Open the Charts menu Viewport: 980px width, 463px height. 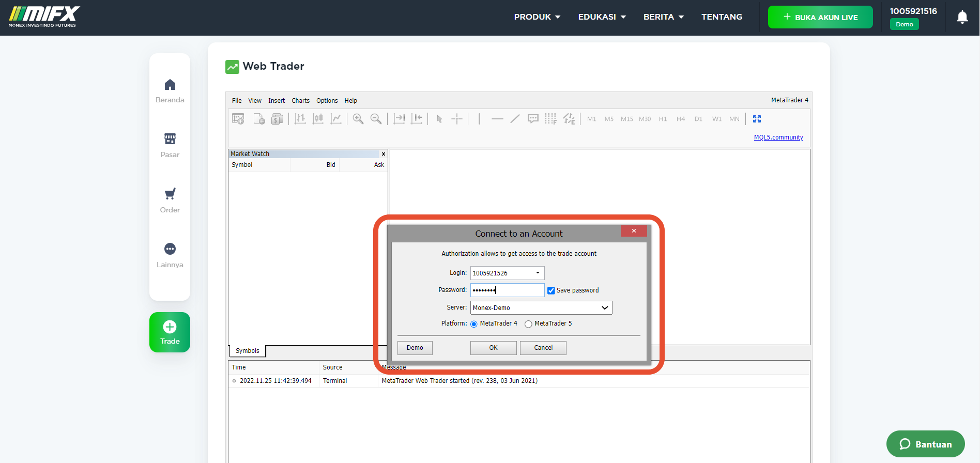301,101
